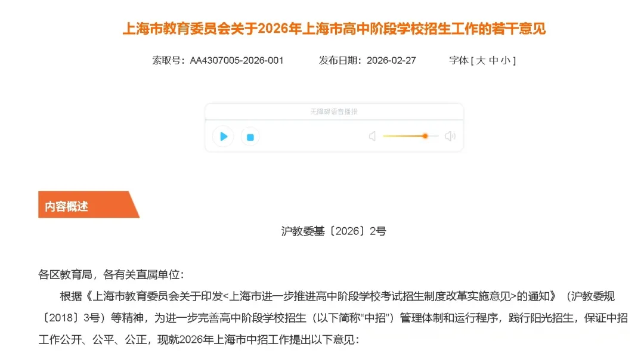Screen dimensions: 644x353
Task: Click the mute speaker icon left of volume slider
Action: [372, 135]
